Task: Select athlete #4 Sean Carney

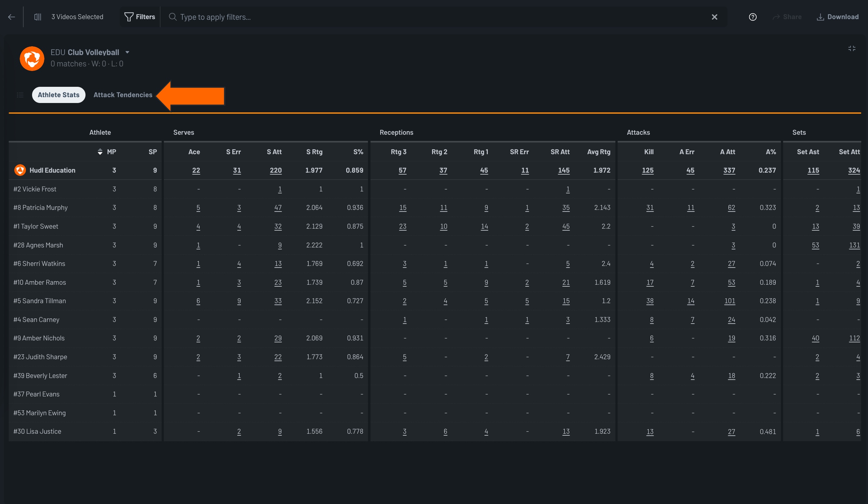Action: click(x=37, y=320)
